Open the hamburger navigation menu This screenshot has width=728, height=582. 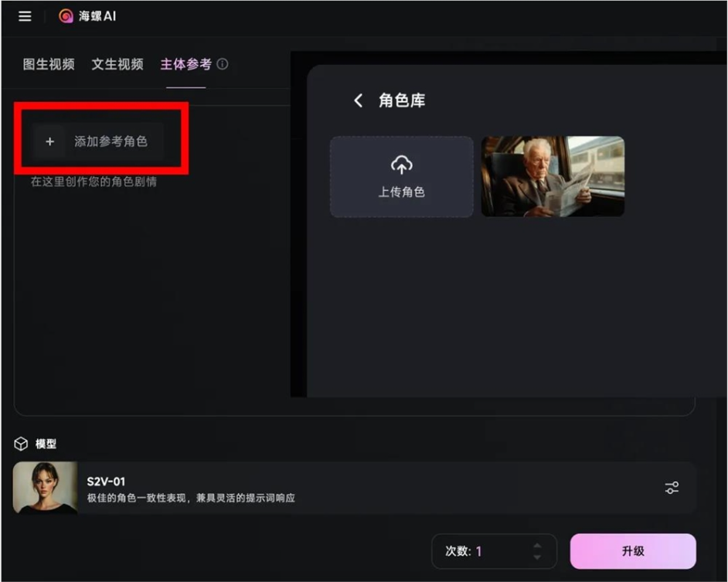pos(24,15)
